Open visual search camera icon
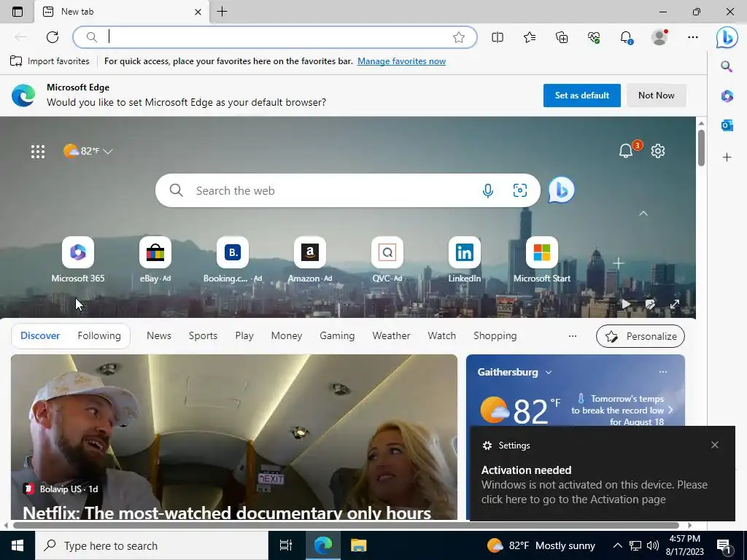Screen dimensions: 747x560 [519, 190]
